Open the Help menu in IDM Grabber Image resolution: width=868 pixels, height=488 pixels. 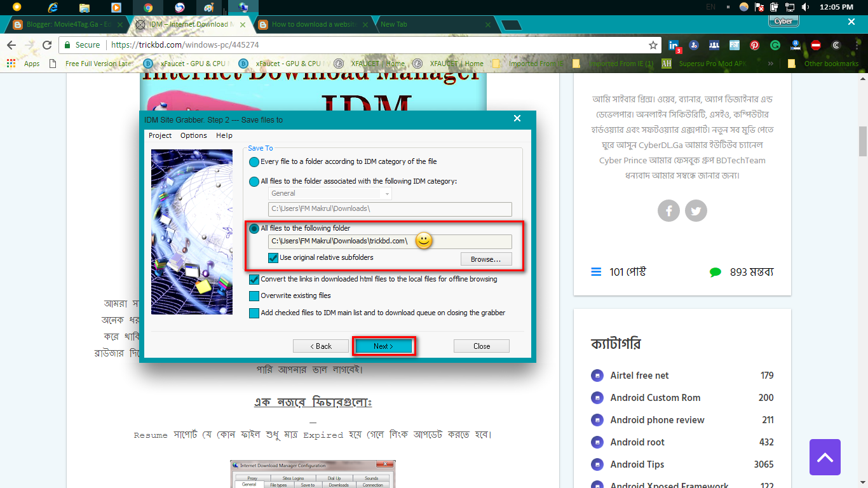click(224, 135)
